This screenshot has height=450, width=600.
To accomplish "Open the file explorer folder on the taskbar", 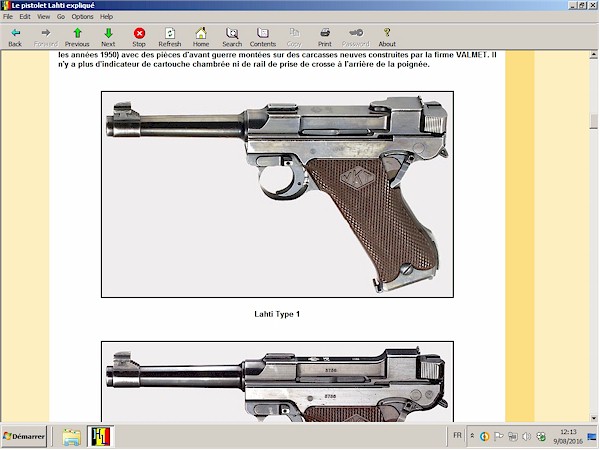I will tap(72, 437).
